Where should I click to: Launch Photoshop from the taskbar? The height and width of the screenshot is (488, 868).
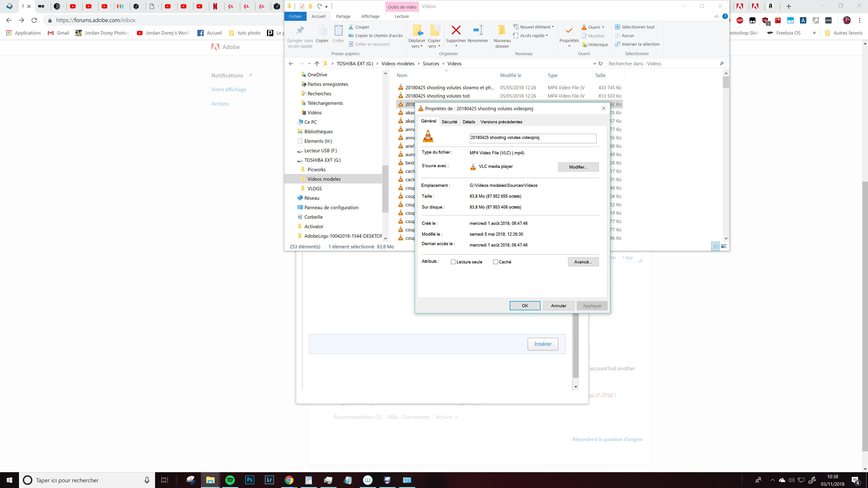tap(250, 480)
